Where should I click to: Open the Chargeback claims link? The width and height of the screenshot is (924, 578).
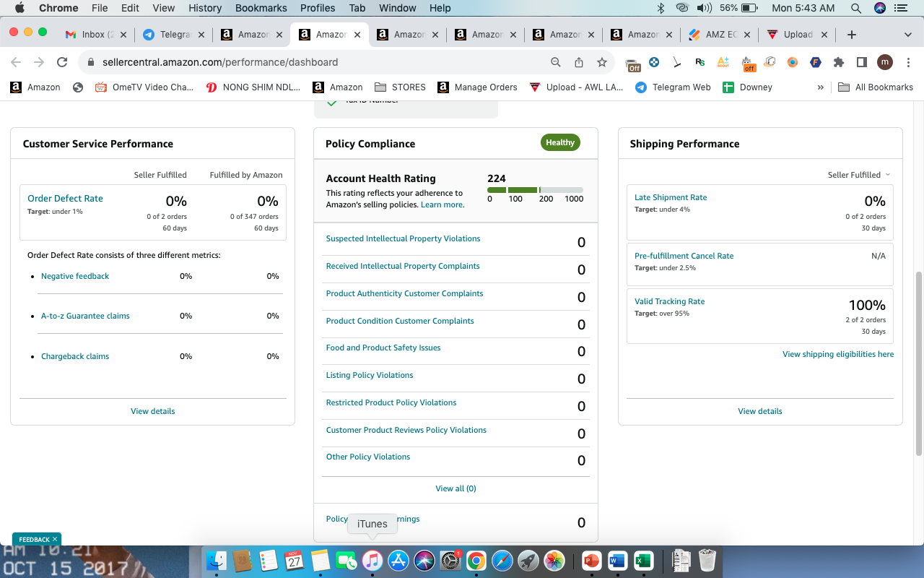click(x=75, y=356)
